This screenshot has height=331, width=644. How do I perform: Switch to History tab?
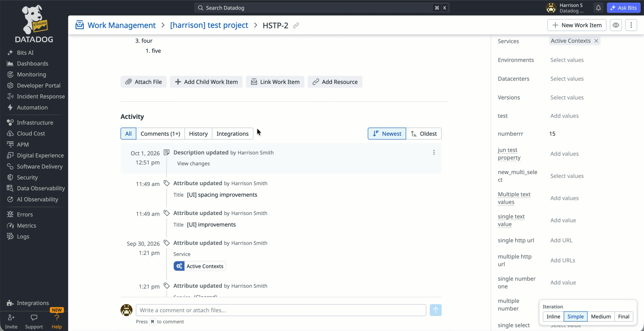(198, 134)
